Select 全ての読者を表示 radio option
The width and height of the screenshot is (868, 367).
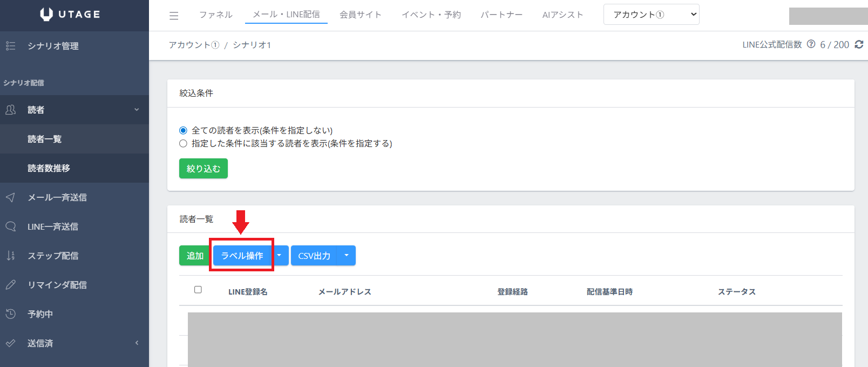pos(184,130)
